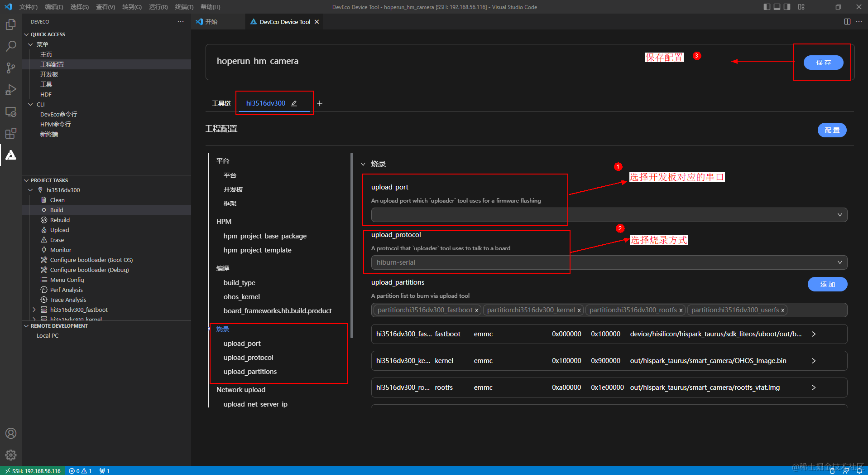Viewport: 868px width, 475px height.
Task: Click the 配置 button
Action: pos(832,130)
